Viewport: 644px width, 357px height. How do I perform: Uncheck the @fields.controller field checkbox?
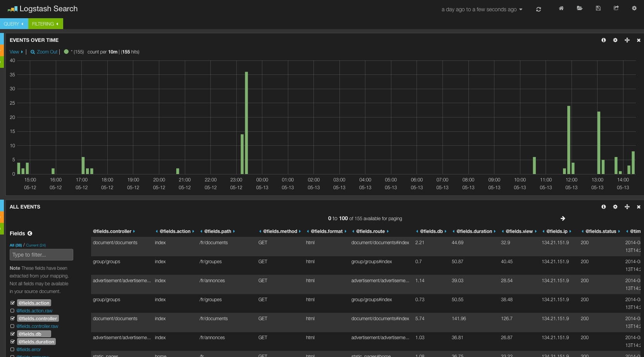point(12,319)
